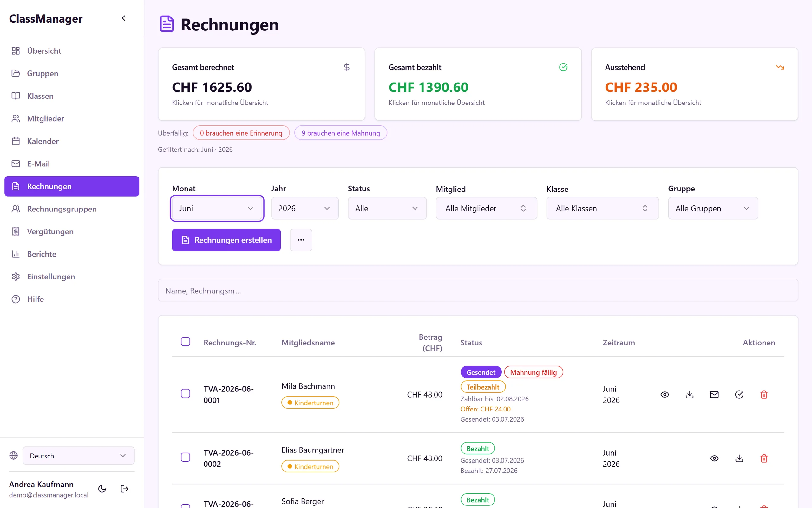Open Ausstehend monthly overview card
The image size is (812, 508).
tap(694, 84)
